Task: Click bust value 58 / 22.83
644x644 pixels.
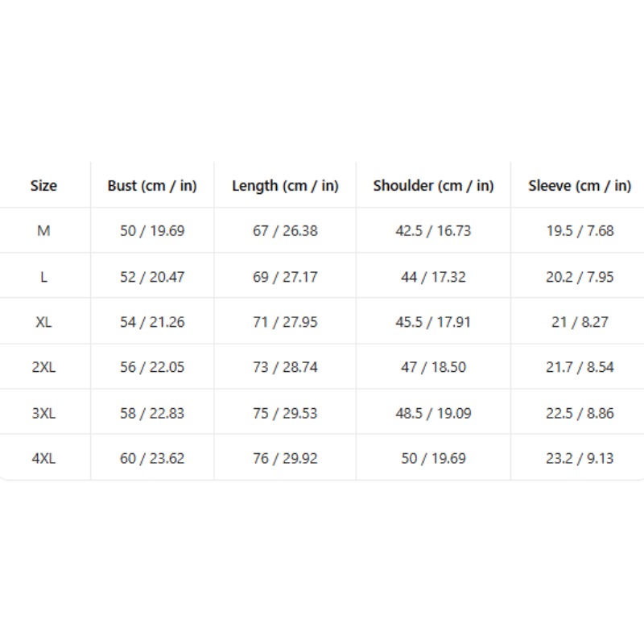Action: (152, 413)
